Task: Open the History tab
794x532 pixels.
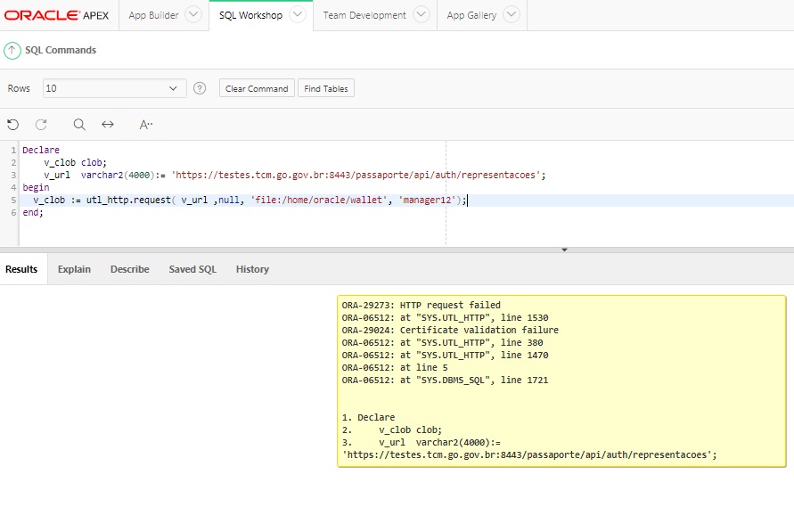Action: (252, 269)
